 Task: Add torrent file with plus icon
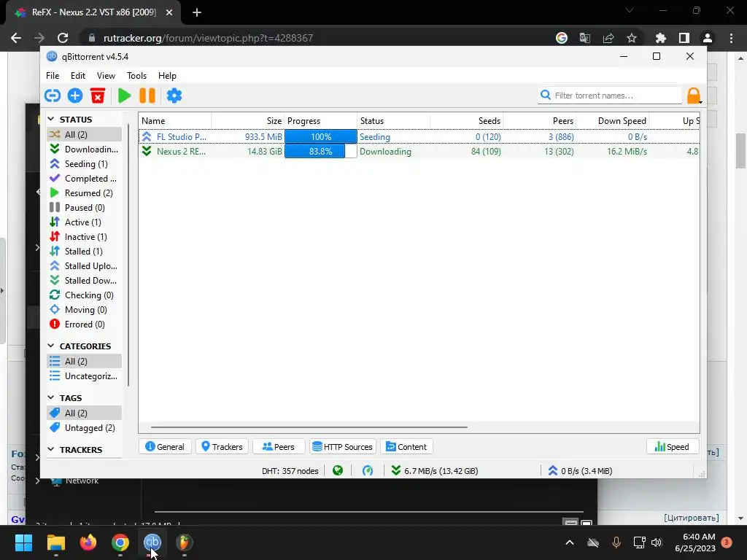75,96
